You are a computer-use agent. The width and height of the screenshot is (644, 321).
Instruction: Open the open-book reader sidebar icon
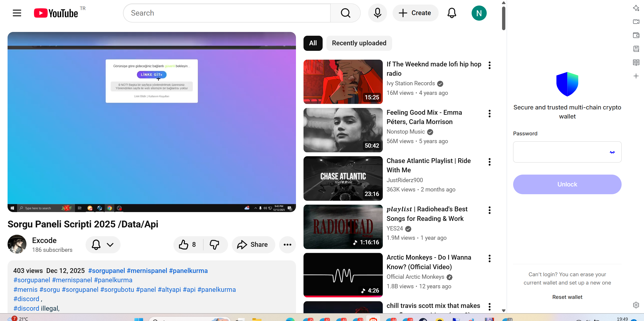click(x=636, y=62)
